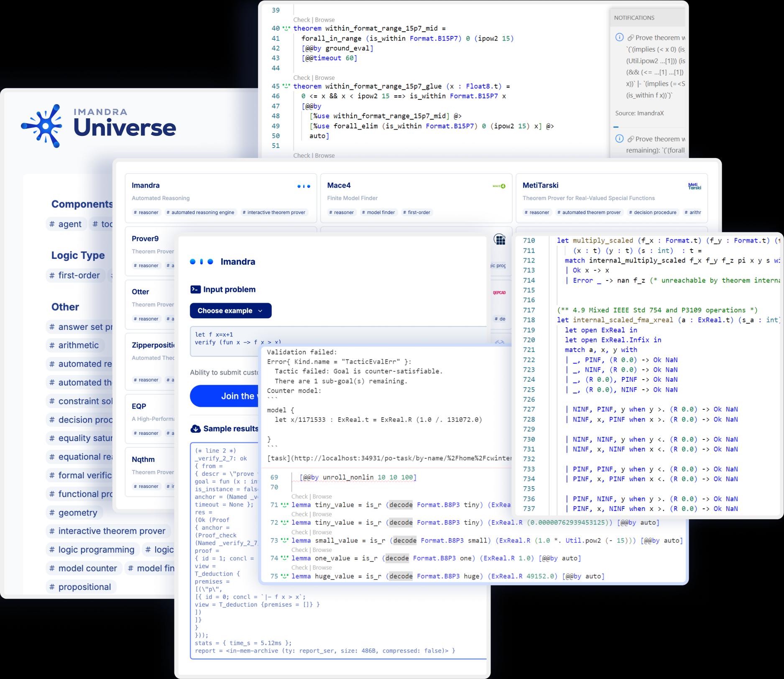Image resolution: width=784 pixels, height=679 pixels.
Task: Click the first notification info icon
Action: click(x=619, y=37)
